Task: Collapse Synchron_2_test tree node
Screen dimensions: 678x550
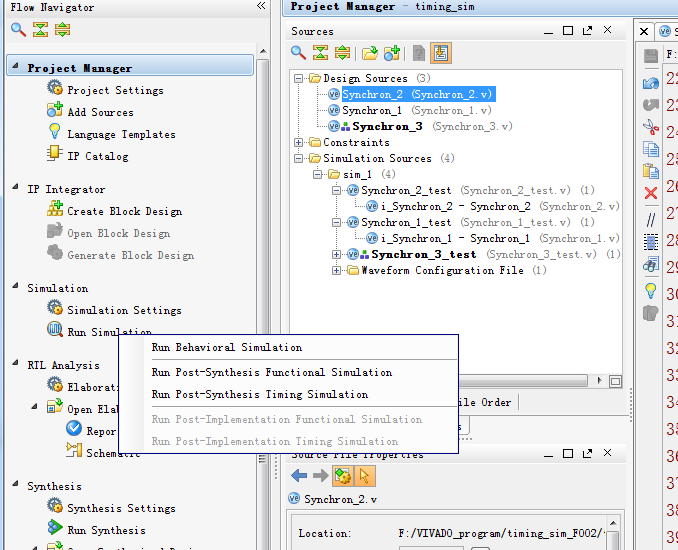Action: tap(336, 190)
